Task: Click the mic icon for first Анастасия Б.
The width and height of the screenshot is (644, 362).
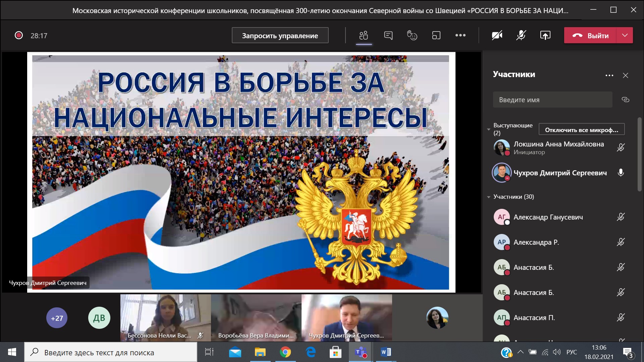Action: (x=621, y=267)
